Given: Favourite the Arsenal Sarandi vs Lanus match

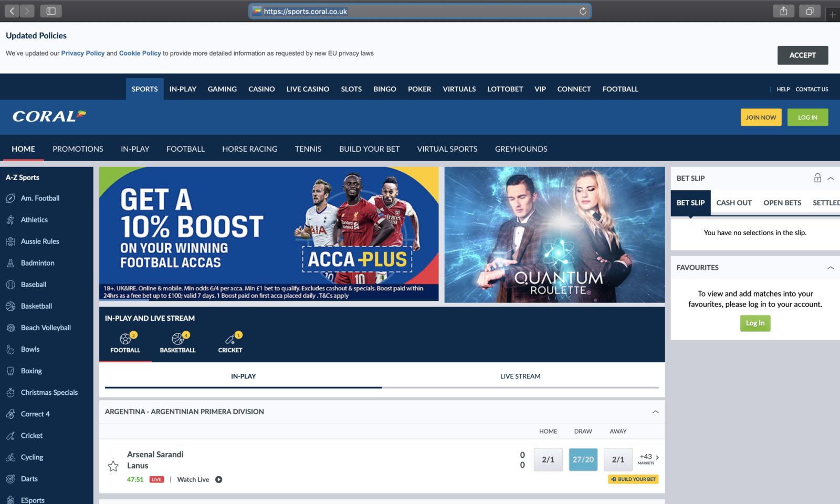Looking at the screenshot, I should (113, 465).
